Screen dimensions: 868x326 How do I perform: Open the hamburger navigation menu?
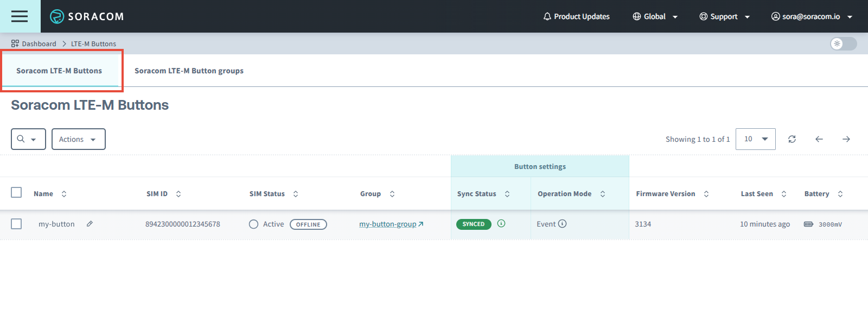(x=20, y=16)
